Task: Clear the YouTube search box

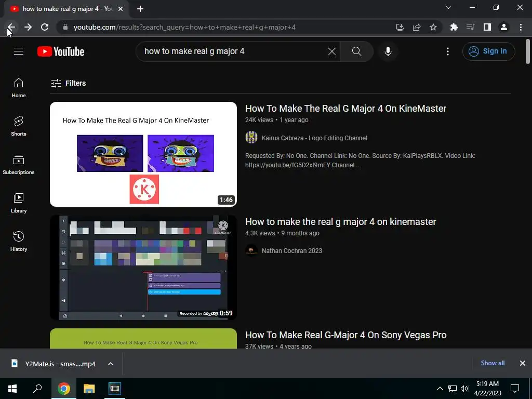Action: point(332,51)
